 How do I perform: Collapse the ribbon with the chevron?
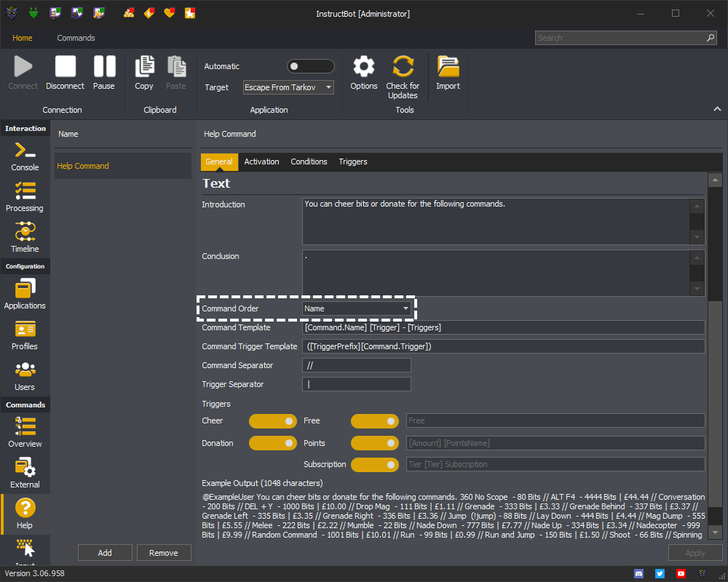pos(717,109)
